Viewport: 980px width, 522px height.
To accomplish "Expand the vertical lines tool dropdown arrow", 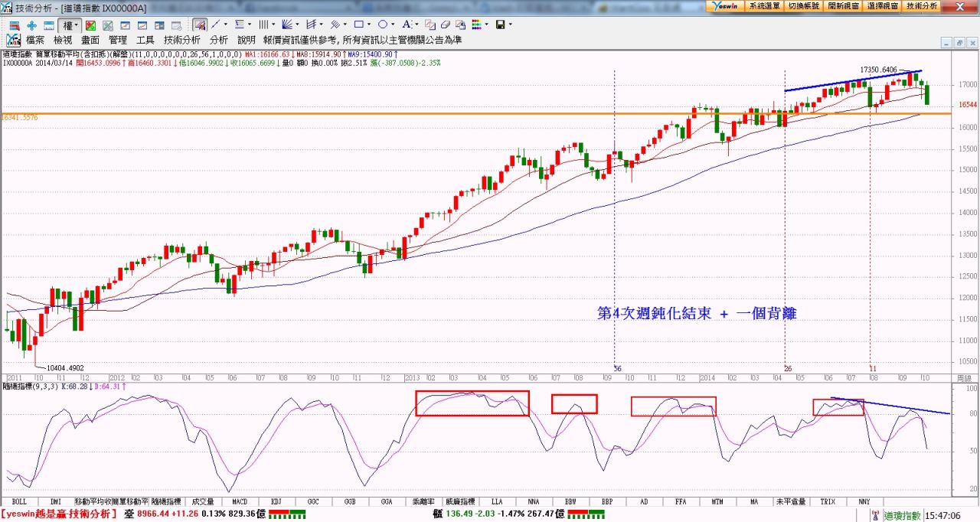I will (274, 25).
